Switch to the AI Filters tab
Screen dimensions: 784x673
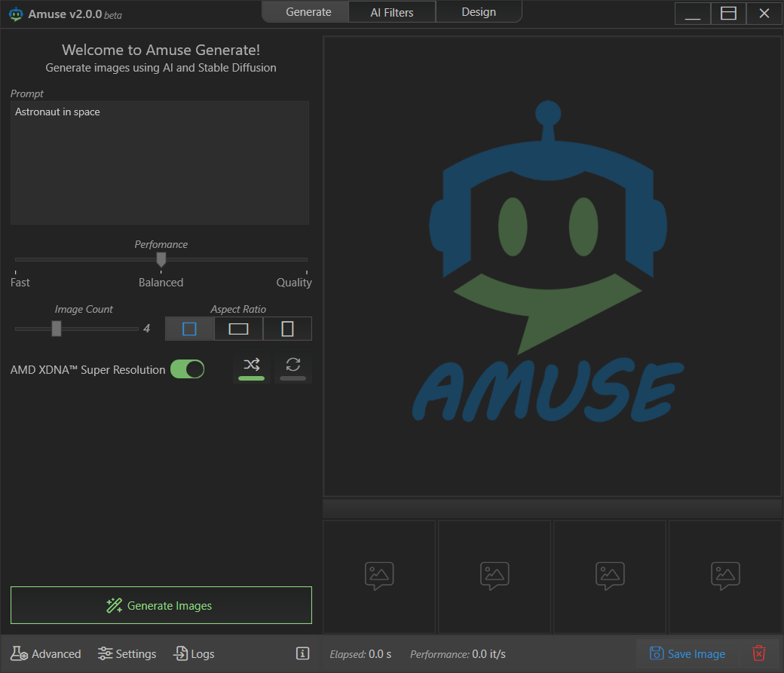(x=391, y=12)
